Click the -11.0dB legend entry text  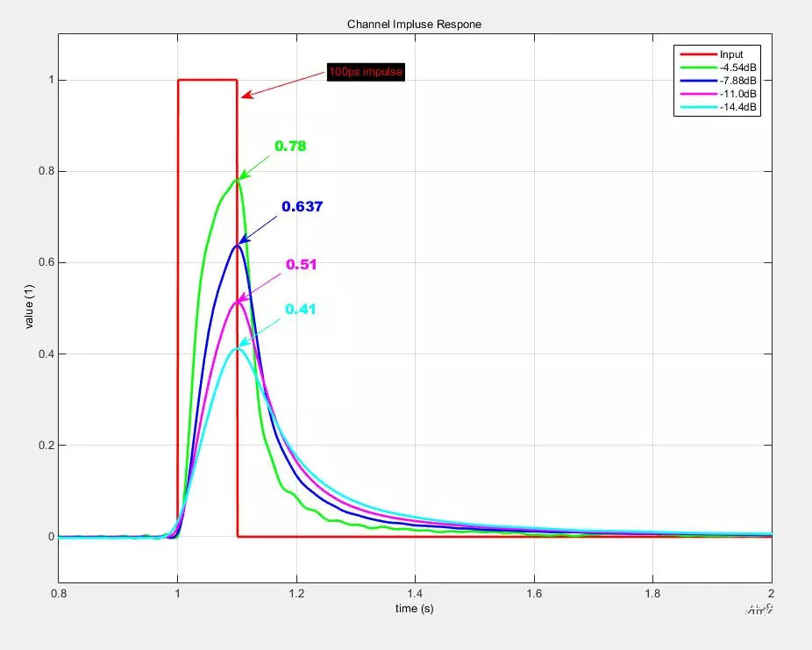737,94
